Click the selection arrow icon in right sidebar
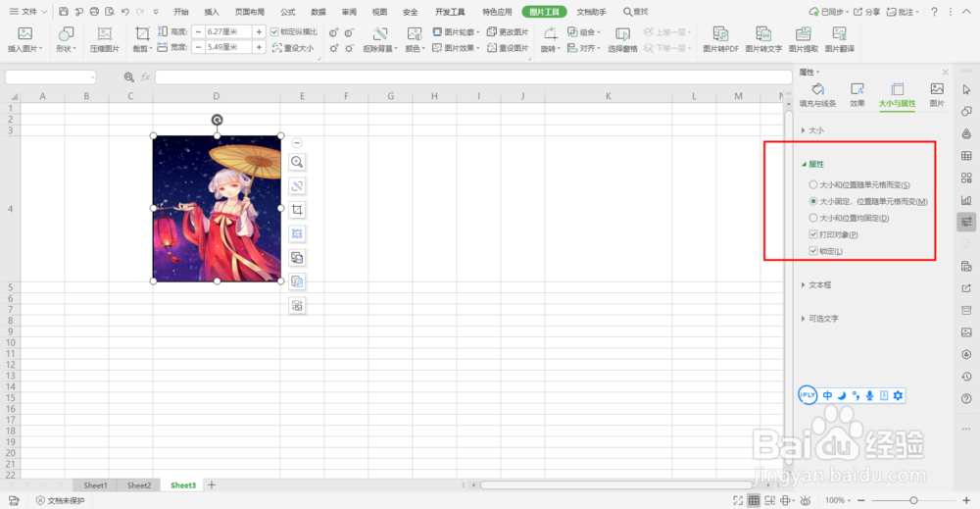Viewport: 980px width, 509px height. coord(966,89)
